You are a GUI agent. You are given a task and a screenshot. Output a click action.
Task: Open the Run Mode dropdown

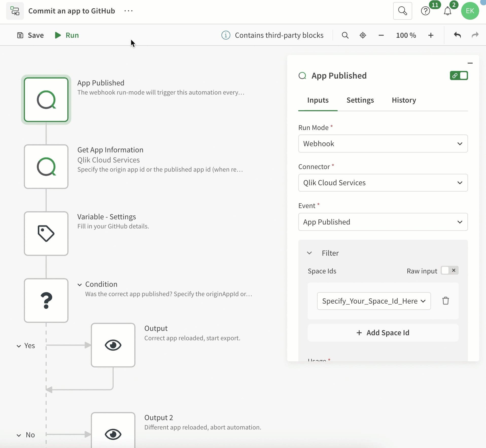[383, 144]
